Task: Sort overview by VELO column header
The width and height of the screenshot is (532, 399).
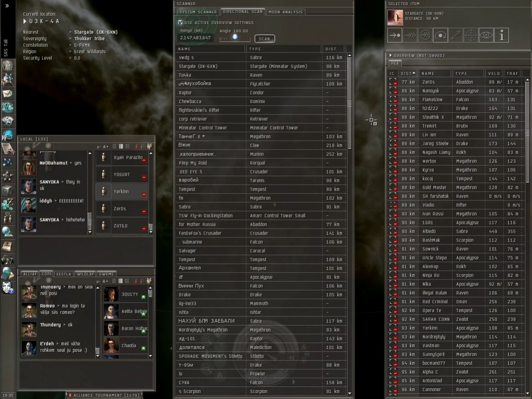Action: coord(494,73)
